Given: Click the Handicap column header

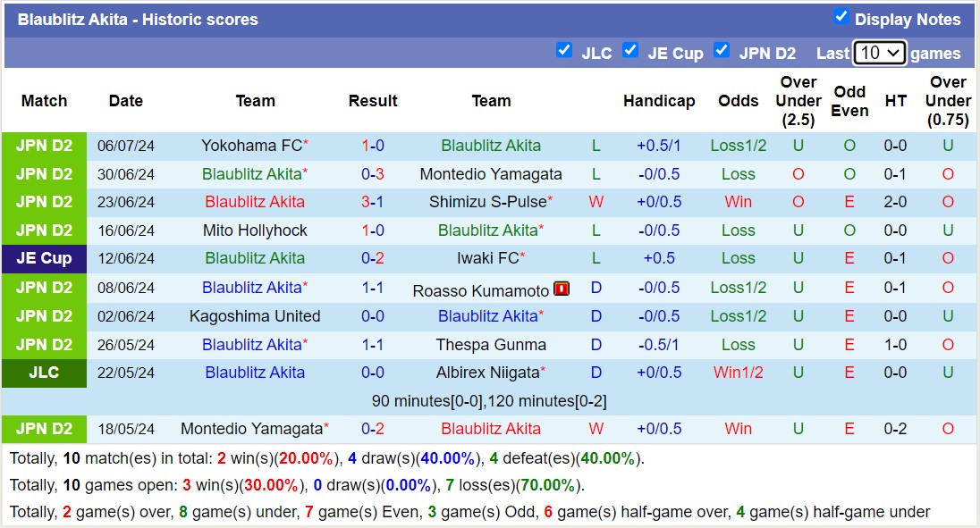Looking at the screenshot, I should tap(659, 101).
